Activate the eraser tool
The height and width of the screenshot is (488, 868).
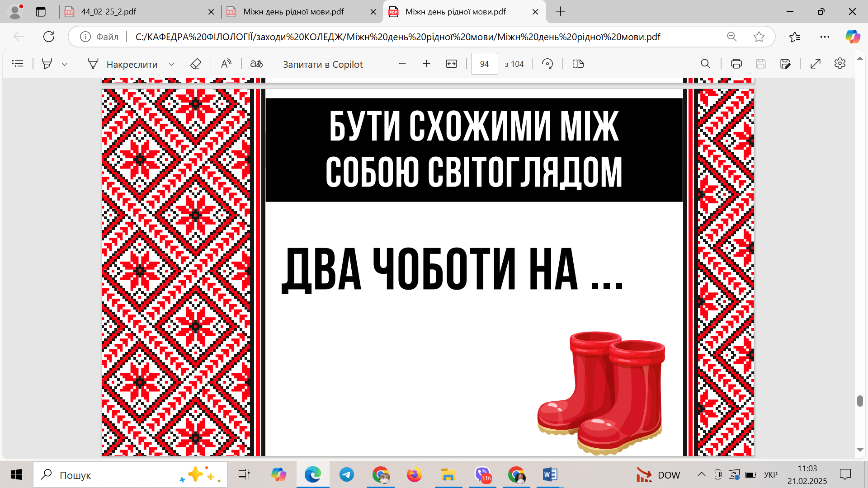click(195, 64)
